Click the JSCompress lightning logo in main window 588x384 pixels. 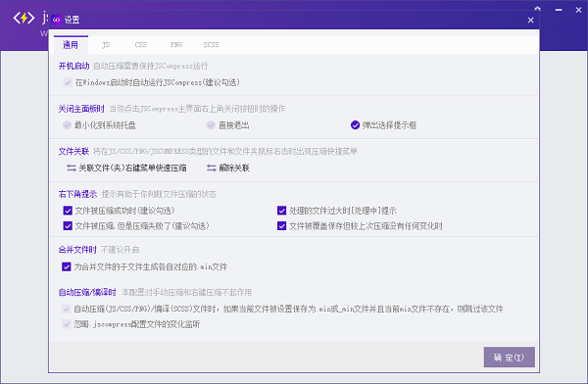pos(24,18)
